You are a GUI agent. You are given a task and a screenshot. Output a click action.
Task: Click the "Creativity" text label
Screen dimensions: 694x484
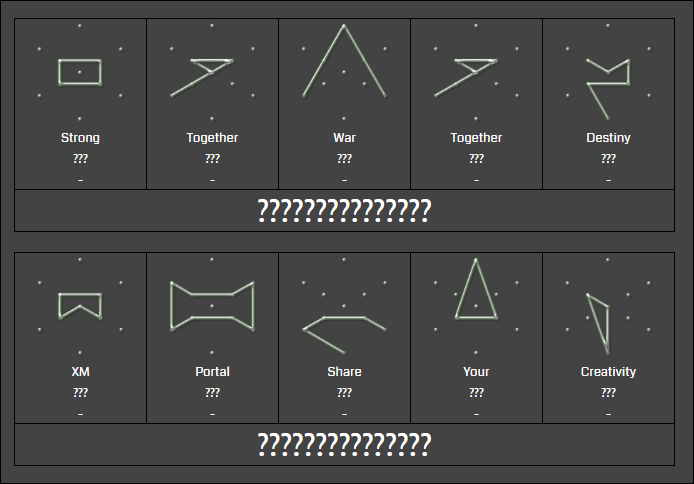click(x=608, y=372)
